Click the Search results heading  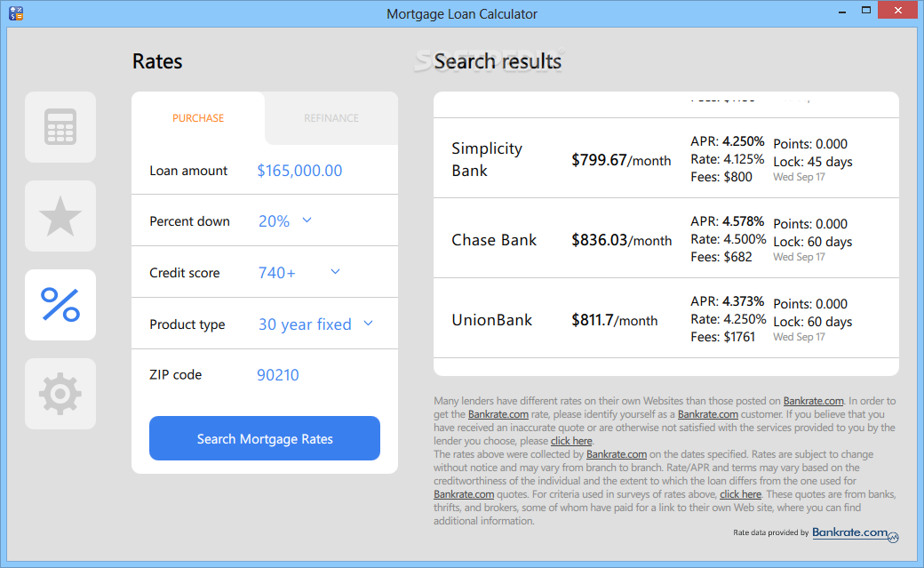pyautogui.click(x=498, y=61)
